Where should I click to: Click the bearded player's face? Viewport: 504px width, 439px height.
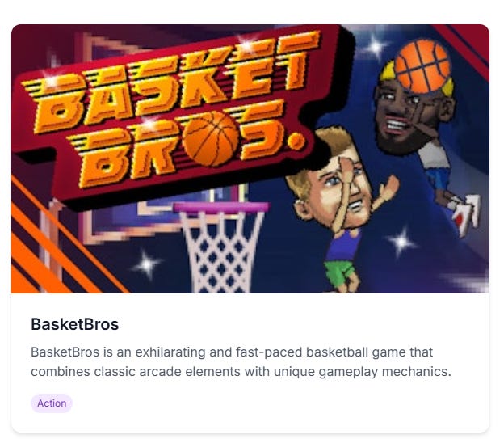pyautogui.click(x=405, y=114)
